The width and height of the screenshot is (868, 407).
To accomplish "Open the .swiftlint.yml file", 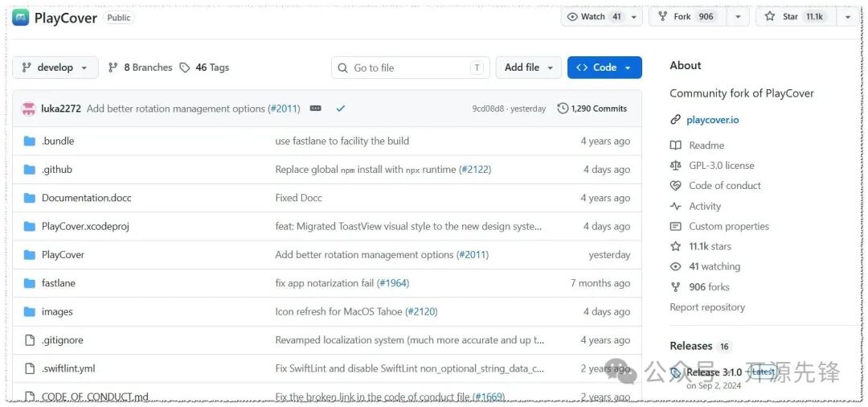I will (68, 368).
